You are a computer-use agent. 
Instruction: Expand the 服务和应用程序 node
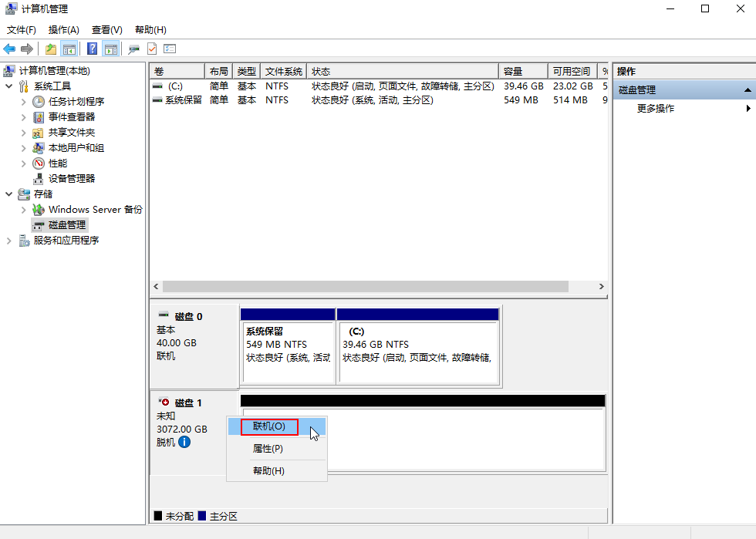click(8, 241)
